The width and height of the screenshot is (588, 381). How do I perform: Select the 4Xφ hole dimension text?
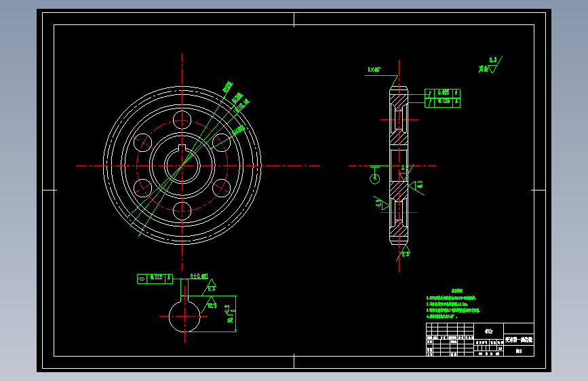pyautogui.click(x=239, y=130)
